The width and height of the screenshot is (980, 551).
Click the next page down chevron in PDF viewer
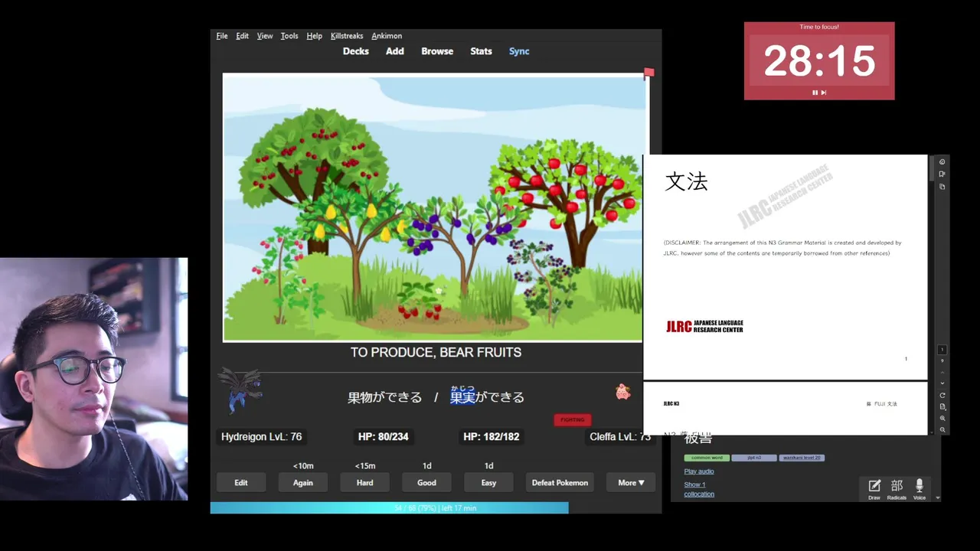pos(942,383)
